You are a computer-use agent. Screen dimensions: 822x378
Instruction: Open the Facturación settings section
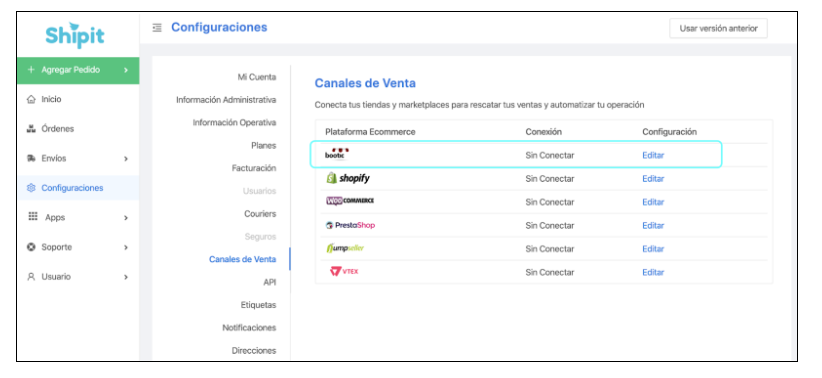coord(254,168)
